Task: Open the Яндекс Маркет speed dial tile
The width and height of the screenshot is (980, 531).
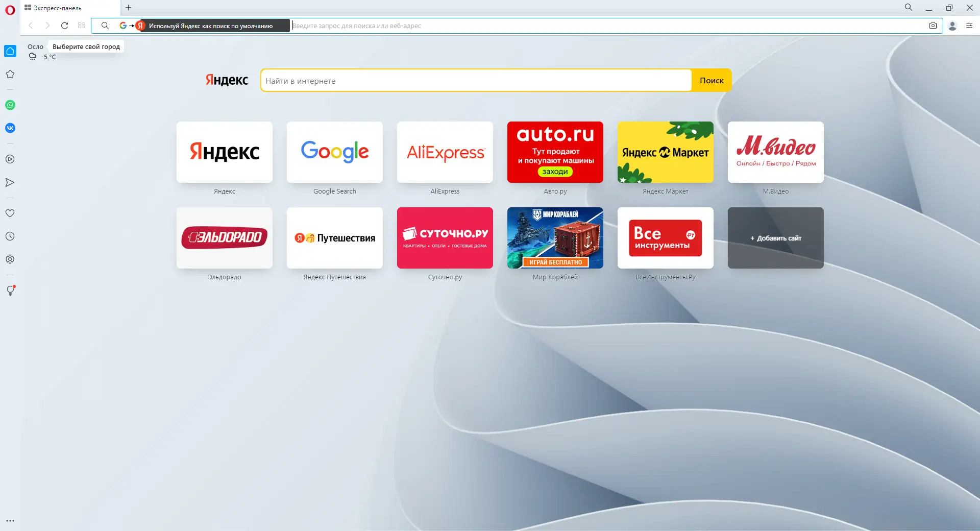Action: [666, 152]
